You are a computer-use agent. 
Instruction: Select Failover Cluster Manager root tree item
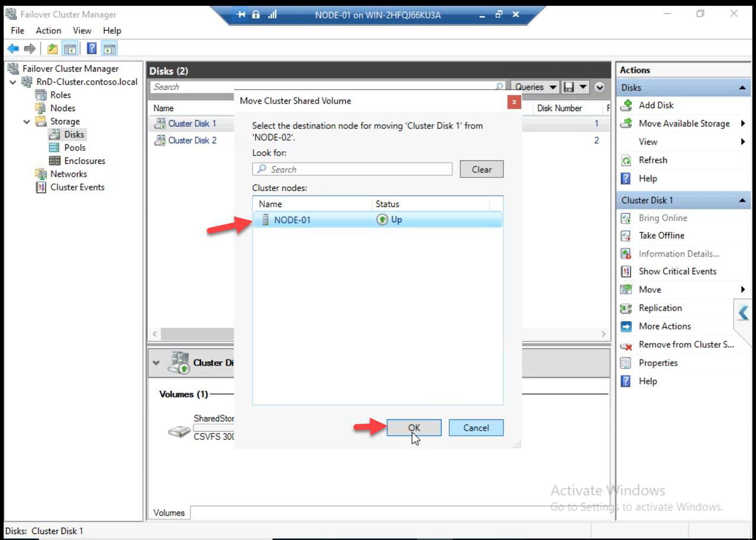pos(70,69)
